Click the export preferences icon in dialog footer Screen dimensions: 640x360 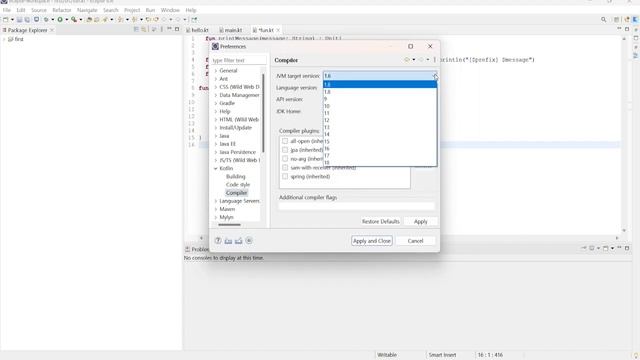(x=238, y=241)
